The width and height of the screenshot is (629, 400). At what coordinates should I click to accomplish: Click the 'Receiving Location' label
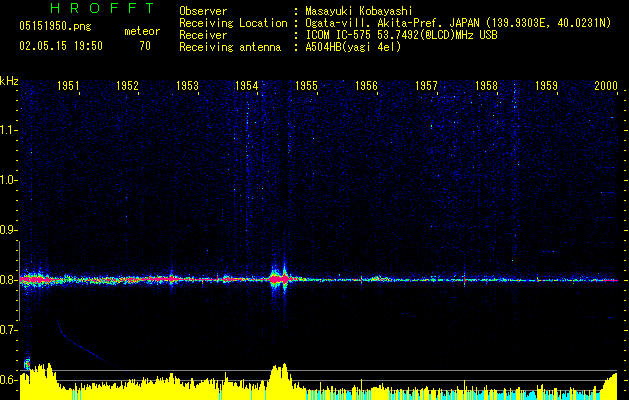[233, 23]
